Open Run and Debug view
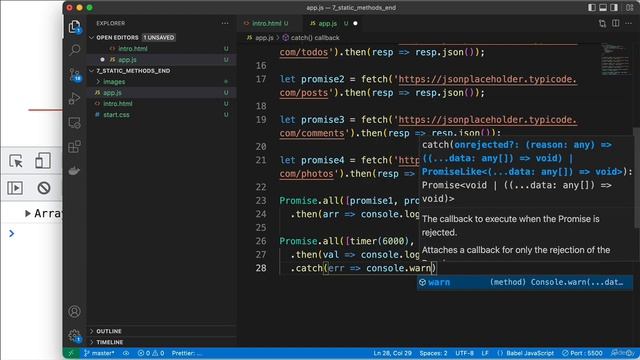The image size is (640, 360). click(x=75, y=98)
